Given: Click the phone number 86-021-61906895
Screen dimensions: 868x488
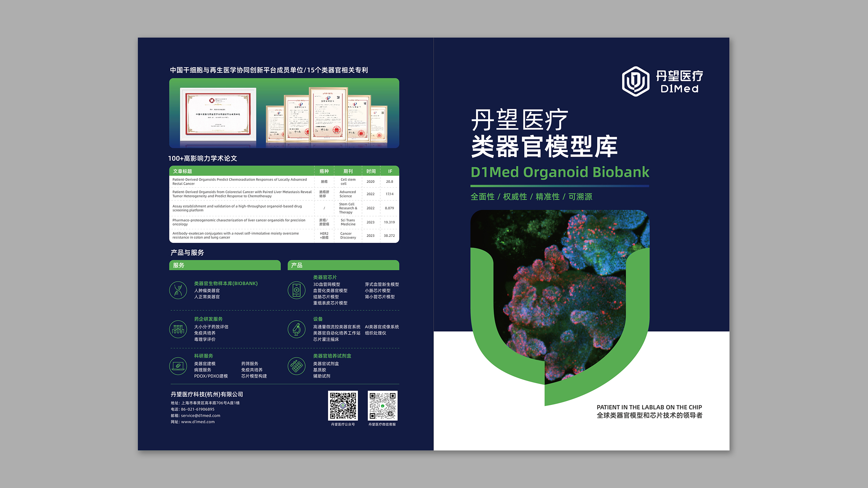Looking at the screenshot, I should 198,409.
